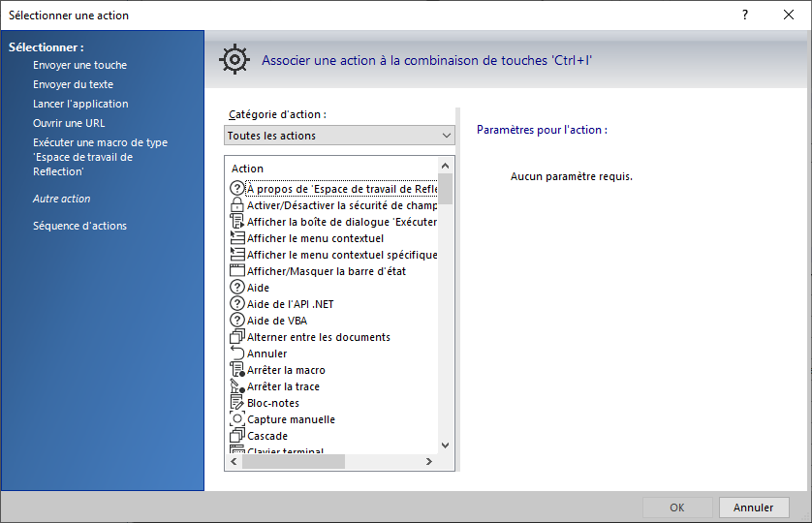The image size is (812, 523).
Task: Select Séquence d'actions in sidebar
Action: (x=79, y=226)
